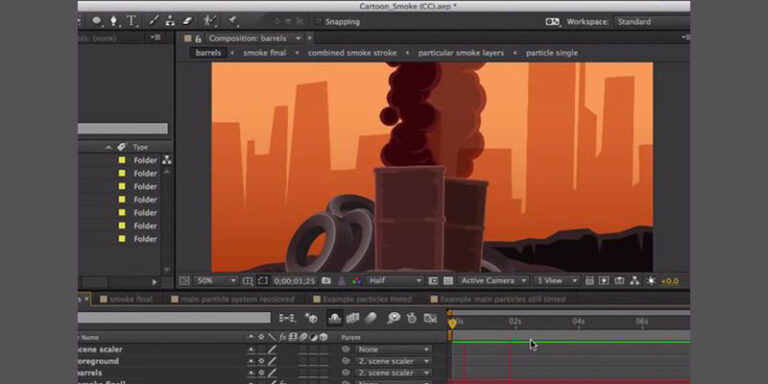Click the workspace sync icon beside Workspace

click(552, 22)
